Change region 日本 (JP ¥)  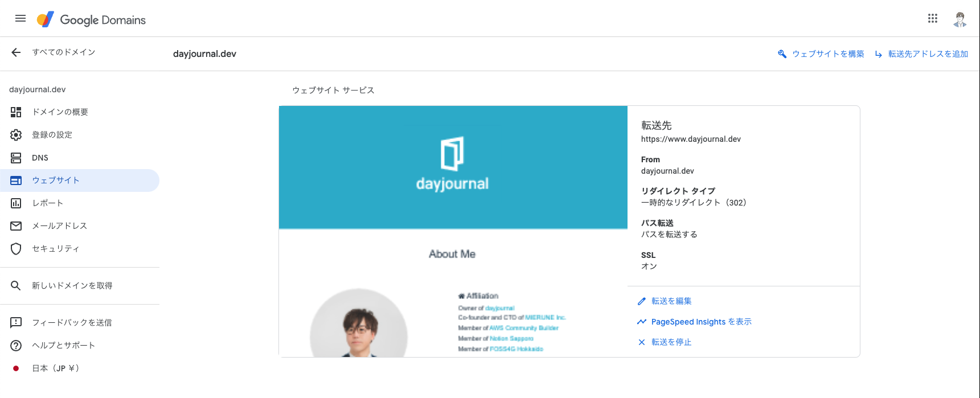tap(80, 368)
